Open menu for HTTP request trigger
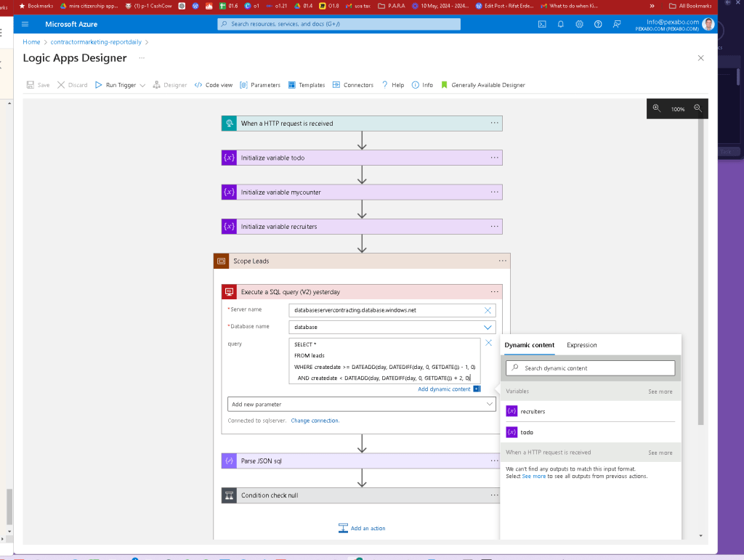 coord(494,123)
